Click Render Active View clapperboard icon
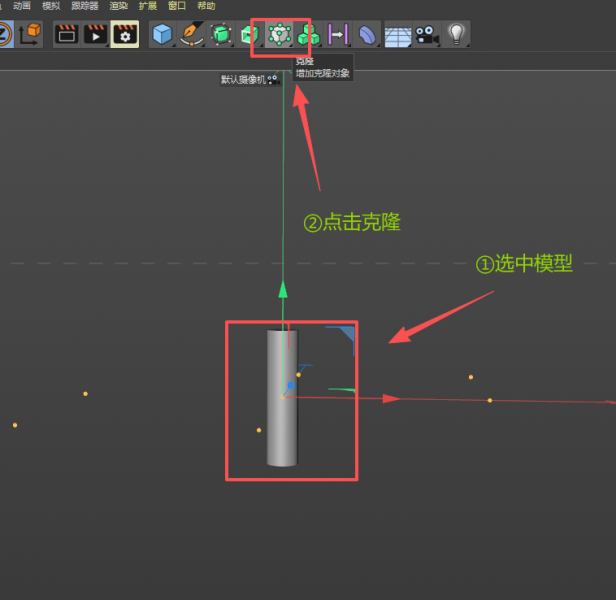 click(66, 34)
